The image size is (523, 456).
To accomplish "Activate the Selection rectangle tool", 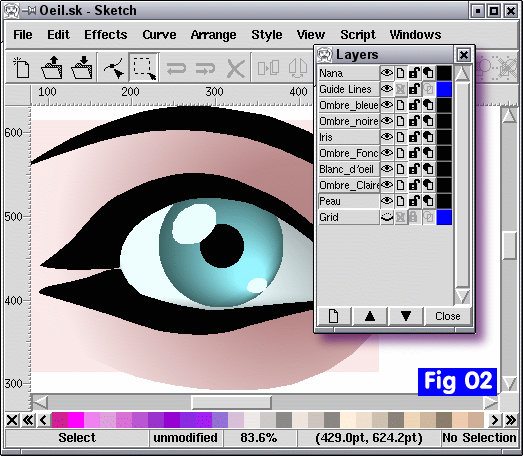I will [144, 68].
